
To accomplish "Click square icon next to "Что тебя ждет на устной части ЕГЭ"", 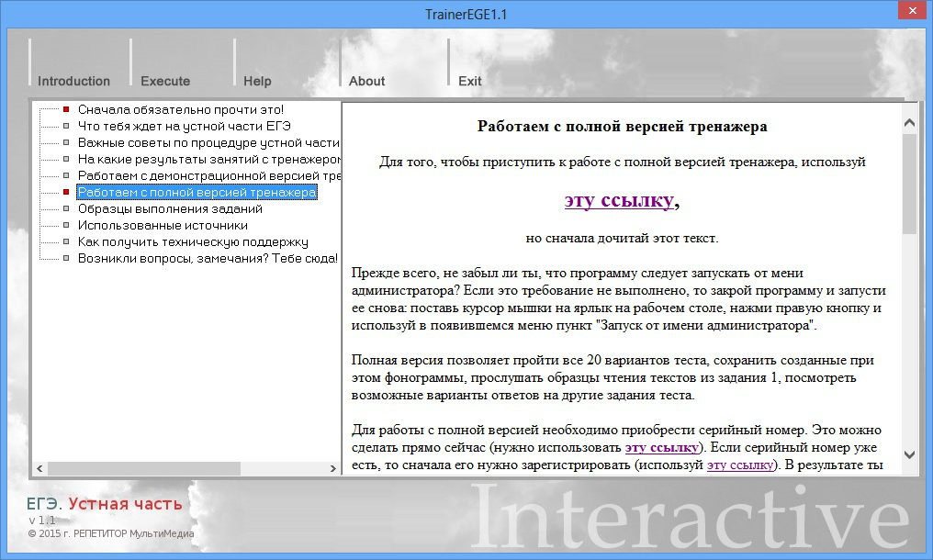I will [x=66, y=127].
